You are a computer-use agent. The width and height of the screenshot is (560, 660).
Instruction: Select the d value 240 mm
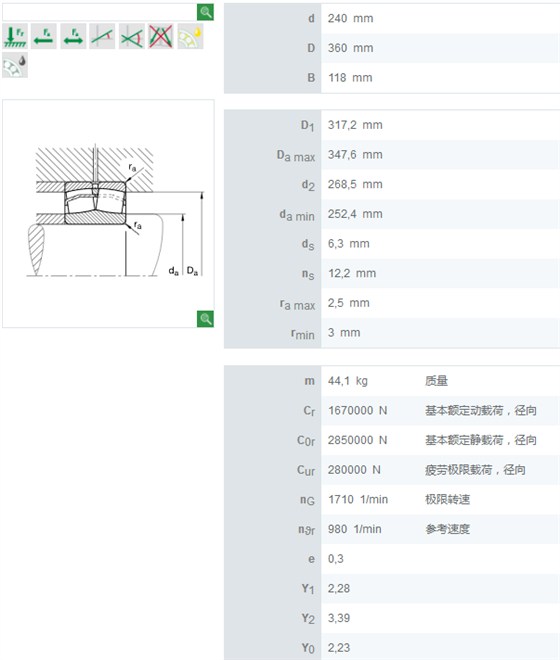(x=350, y=19)
